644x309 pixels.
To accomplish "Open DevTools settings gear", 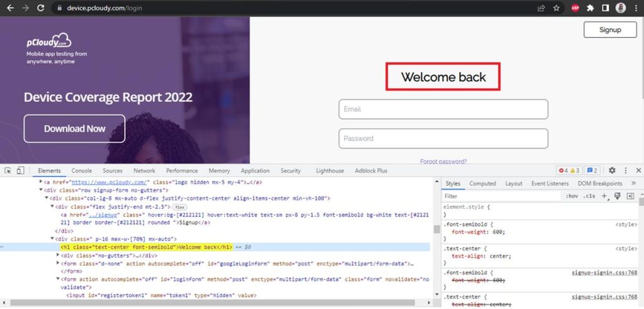I will click(611, 171).
